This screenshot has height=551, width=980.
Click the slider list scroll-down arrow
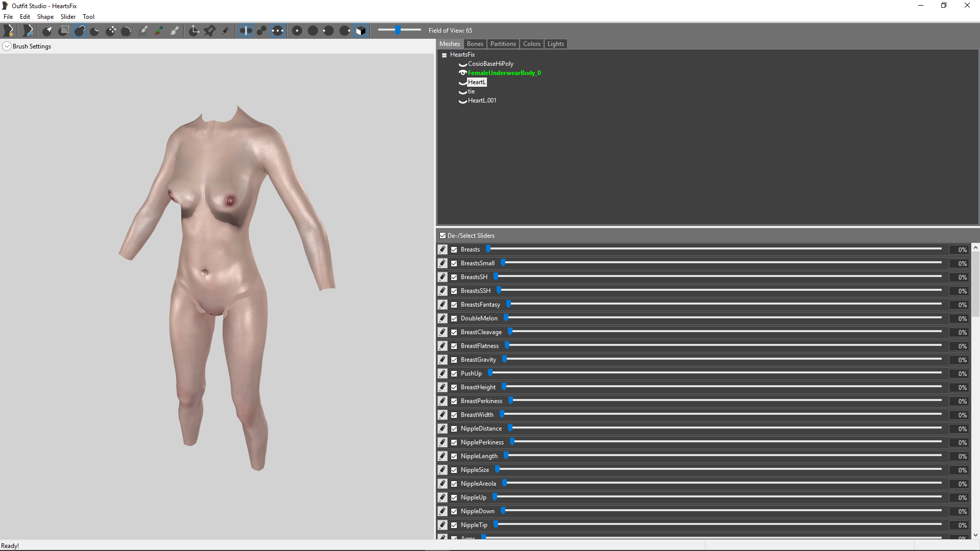[975, 535]
